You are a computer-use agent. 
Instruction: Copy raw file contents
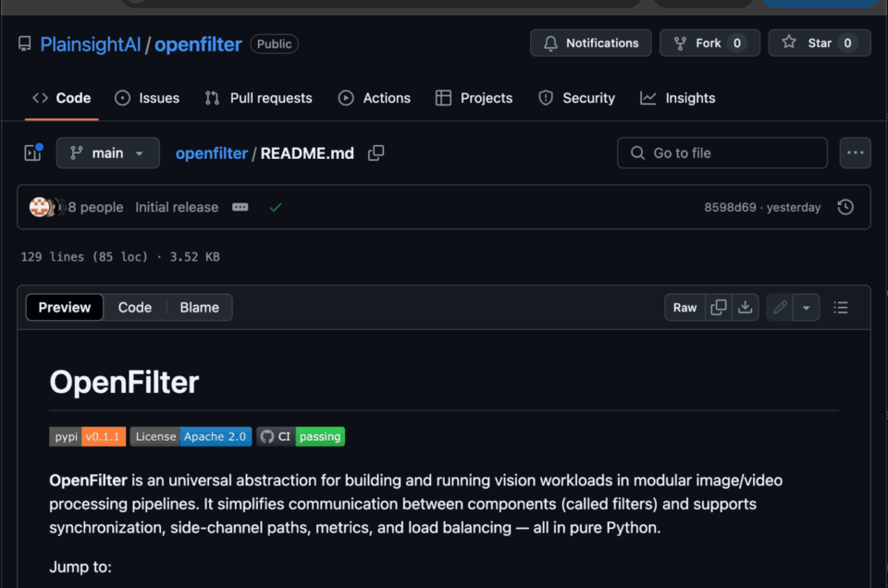(719, 308)
